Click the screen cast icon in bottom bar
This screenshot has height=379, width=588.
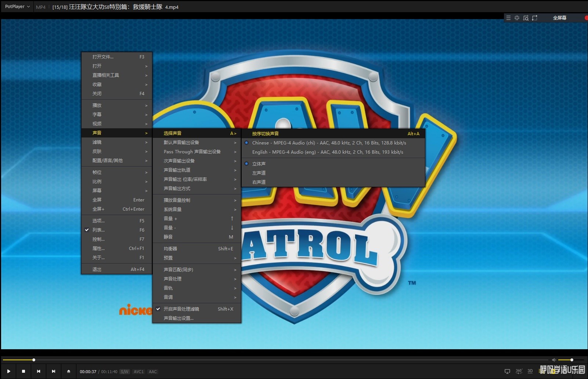coord(507,371)
